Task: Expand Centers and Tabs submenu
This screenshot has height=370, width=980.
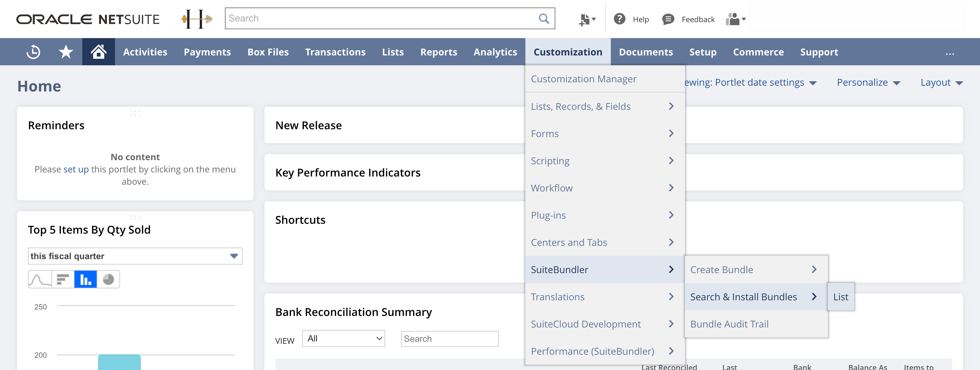Action: [x=605, y=242]
